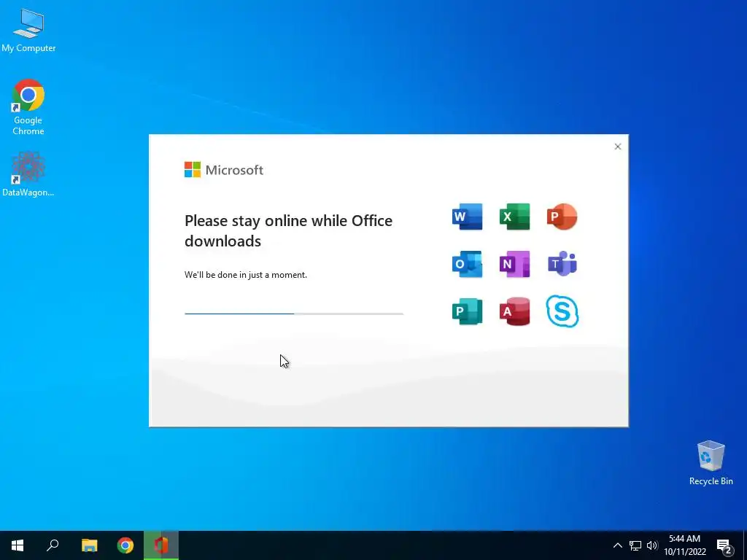The width and height of the screenshot is (747, 560).
Task: Click the Teams icon in Office installer
Action: pos(562,264)
